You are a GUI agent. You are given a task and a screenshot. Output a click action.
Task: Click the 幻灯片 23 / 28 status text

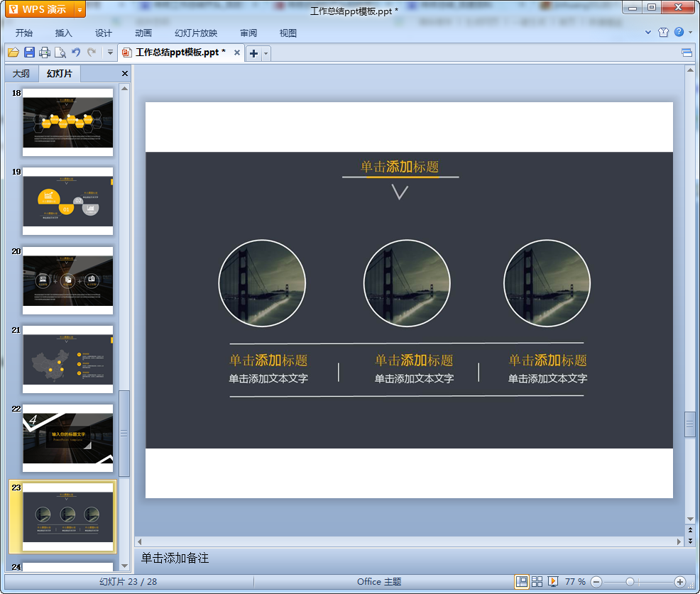coord(128,581)
